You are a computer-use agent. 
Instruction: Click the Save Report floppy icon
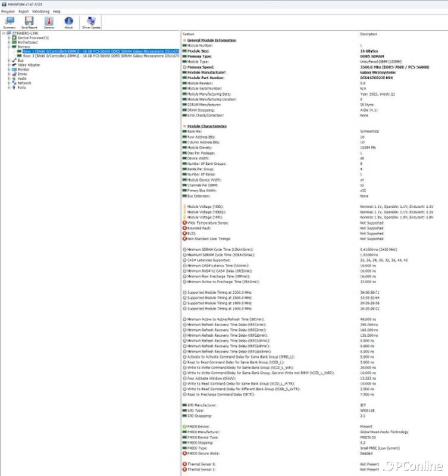(x=29, y=23)
